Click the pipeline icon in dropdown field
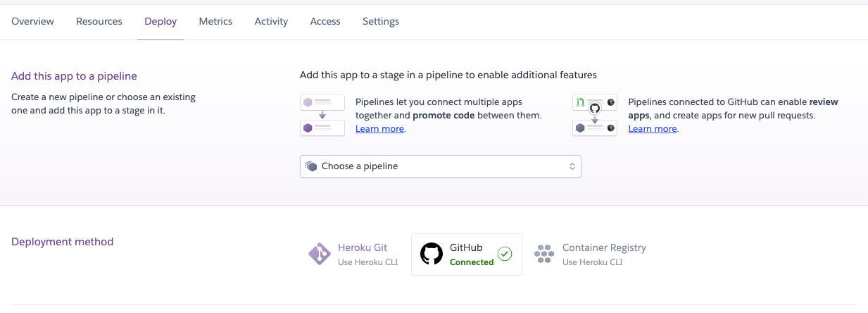This screenshot has width=868, height=313. 312,166
